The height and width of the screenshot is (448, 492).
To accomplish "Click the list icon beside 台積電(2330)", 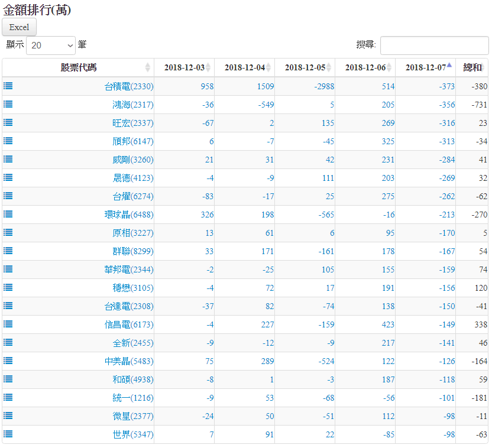I will [8, 86].
